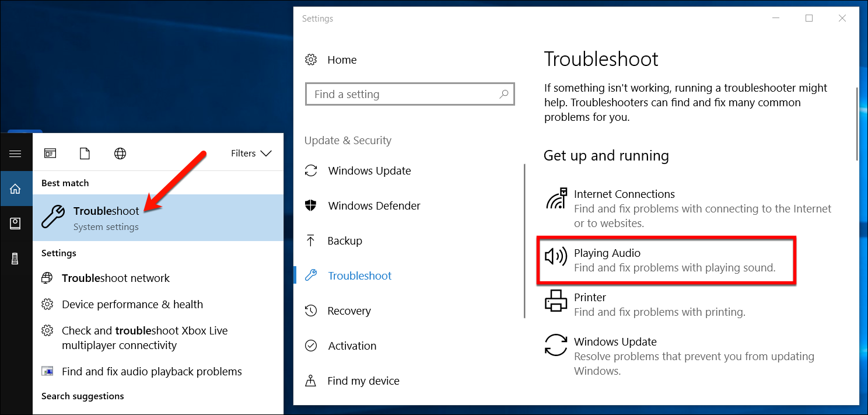Click the Internet Connections icon
Viewport: 868px width, 415px height.
(556, 199)
